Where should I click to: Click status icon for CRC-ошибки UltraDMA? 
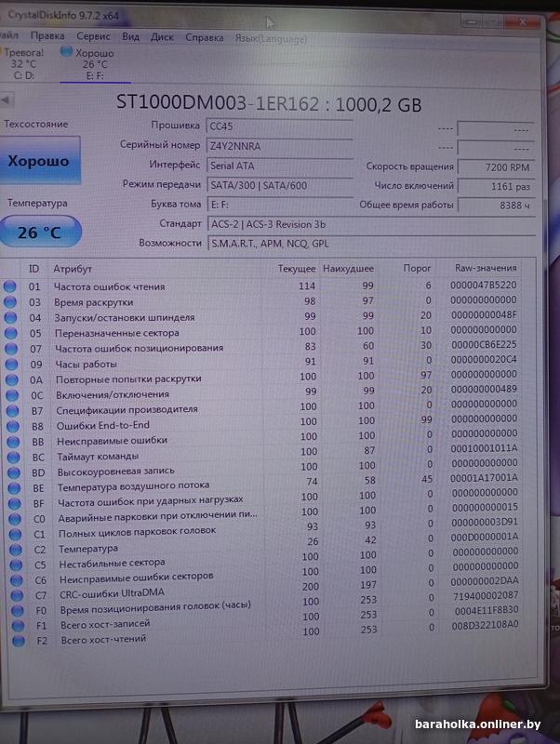pyautogui.click(x=17, y=595)
